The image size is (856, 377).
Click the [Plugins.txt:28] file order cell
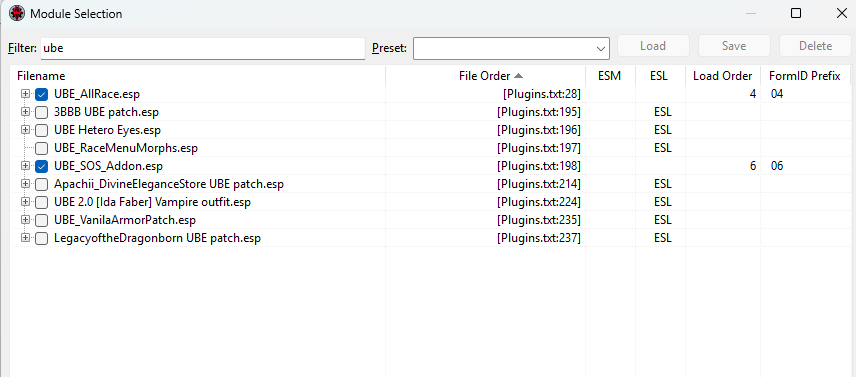click(542, 94)
